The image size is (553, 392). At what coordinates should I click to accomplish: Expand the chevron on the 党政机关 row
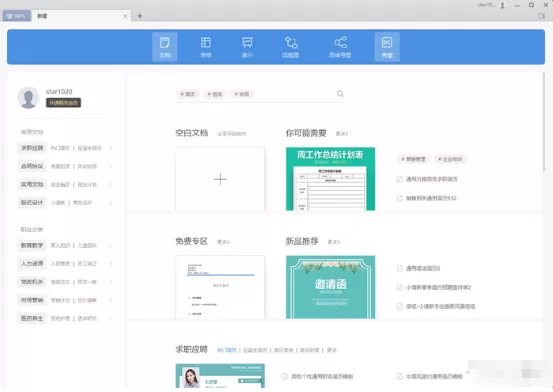pos(111,282)
